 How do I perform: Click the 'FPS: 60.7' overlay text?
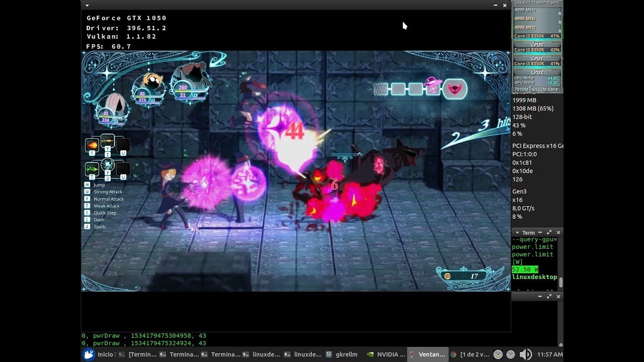109,46
